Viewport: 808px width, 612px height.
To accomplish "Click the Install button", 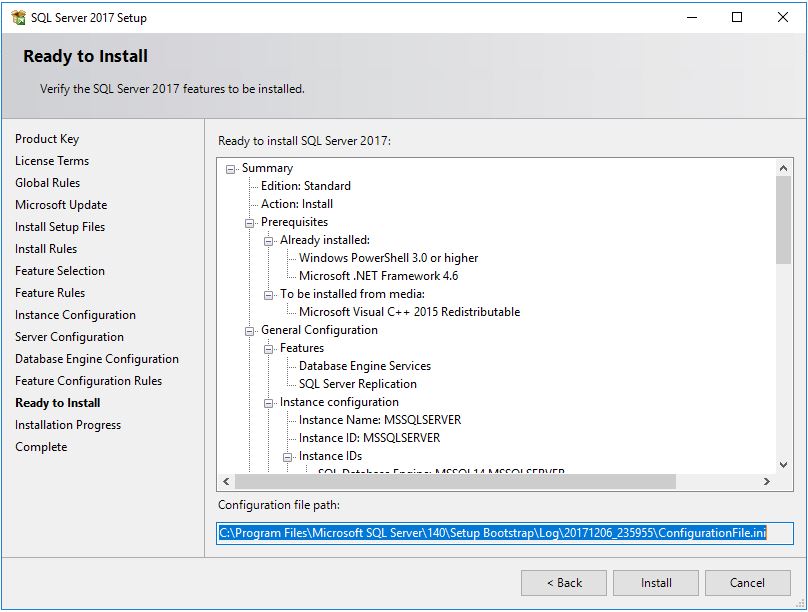I will [656, 583].
